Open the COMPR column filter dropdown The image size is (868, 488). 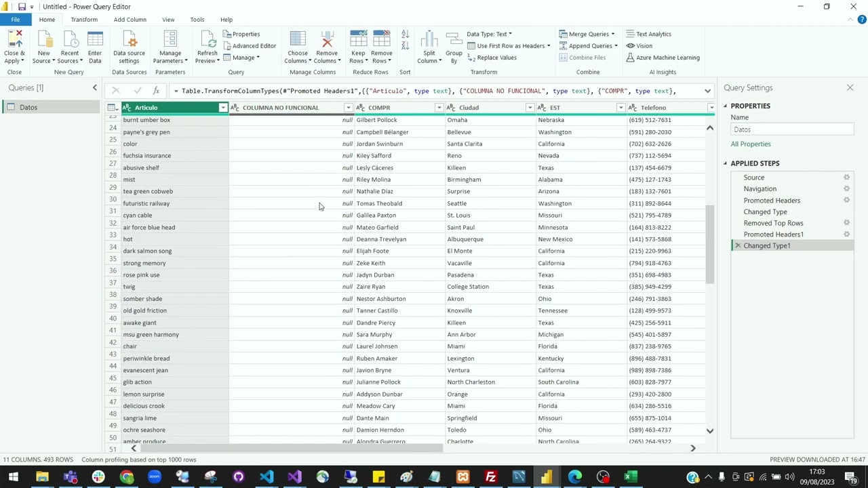pos(439,108)
